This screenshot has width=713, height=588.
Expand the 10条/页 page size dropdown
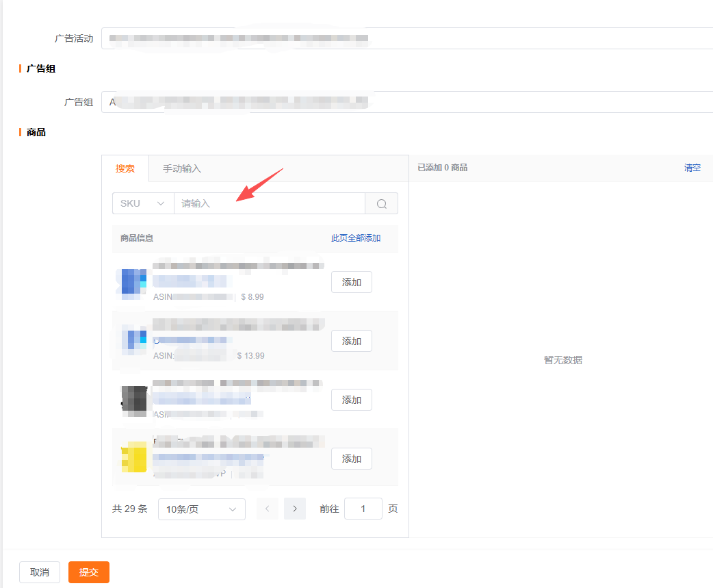202,509
